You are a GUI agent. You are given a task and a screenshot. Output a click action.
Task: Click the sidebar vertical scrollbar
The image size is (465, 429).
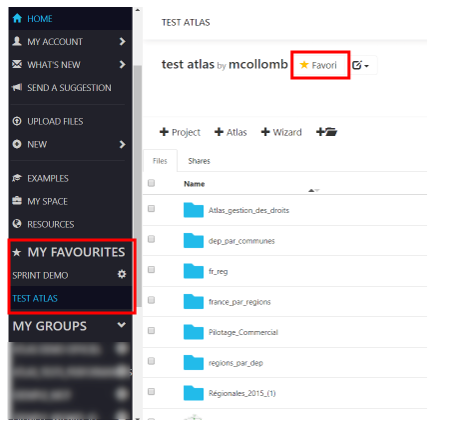point(137,186)
